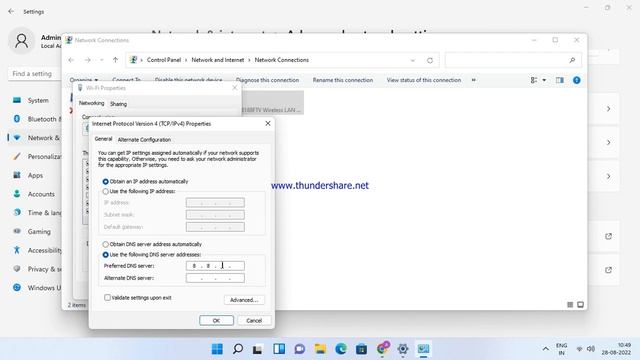The width and height of the screenshot is (640, 360).
Task: Click the Network Connections forward arrow
Action: (87, 60)
